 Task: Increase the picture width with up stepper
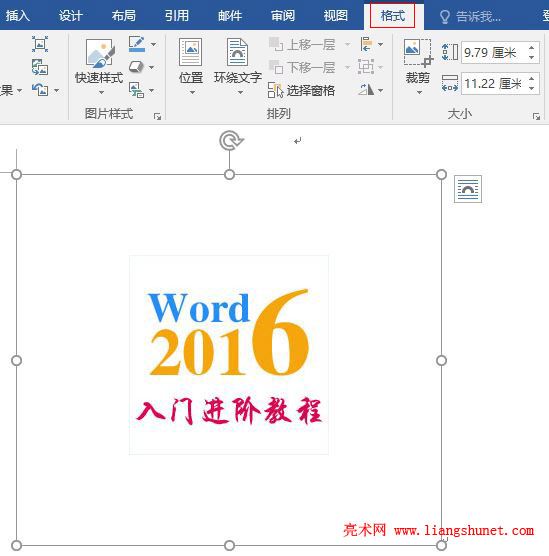tap(532, 79)
